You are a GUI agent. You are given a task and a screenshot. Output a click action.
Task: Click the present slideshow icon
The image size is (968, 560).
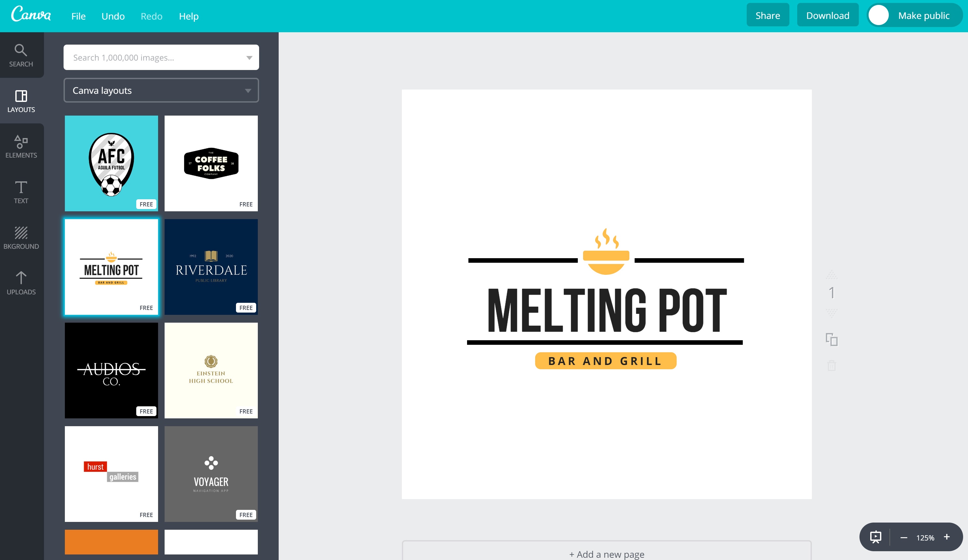point(877,537)
